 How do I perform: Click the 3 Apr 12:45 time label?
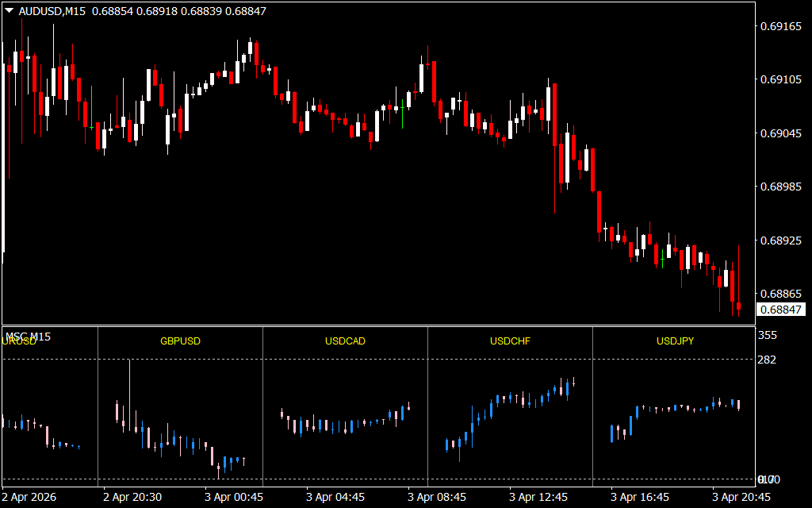click(538, 497)
